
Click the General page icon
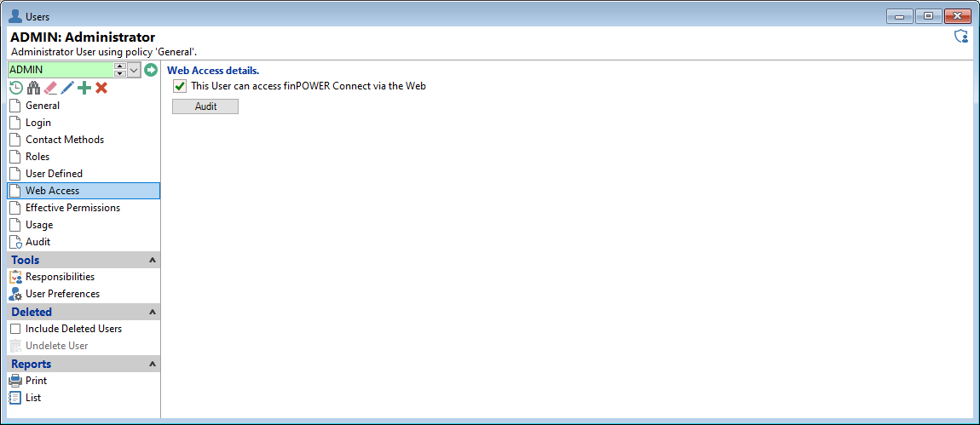[x=15, y=106]
